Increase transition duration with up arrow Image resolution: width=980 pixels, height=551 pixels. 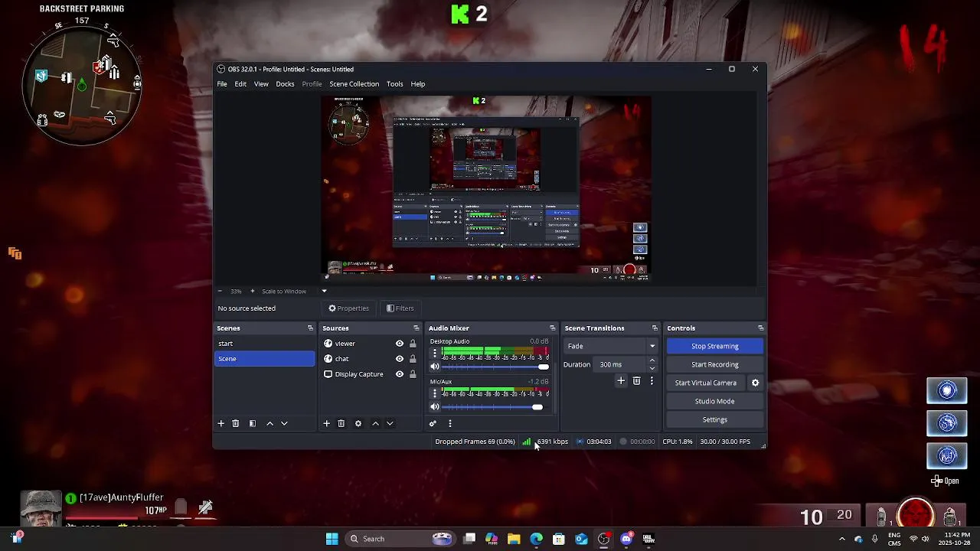652,360
